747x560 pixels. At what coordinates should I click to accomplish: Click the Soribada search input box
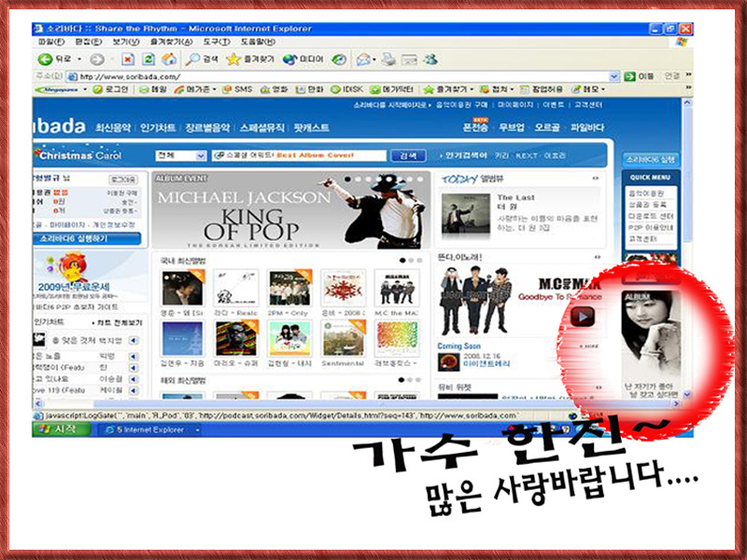(299, 156)
